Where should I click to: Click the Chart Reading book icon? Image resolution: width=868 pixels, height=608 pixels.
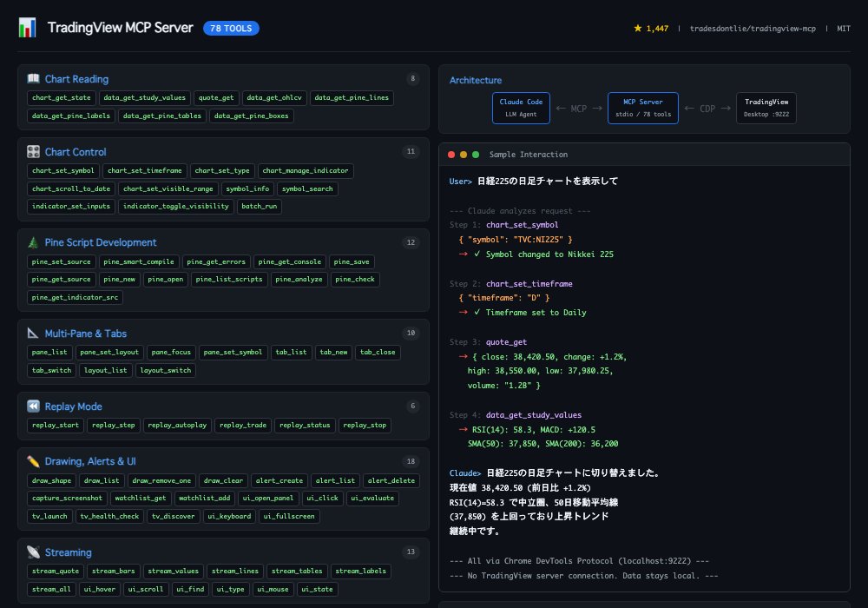click(33, 79)
